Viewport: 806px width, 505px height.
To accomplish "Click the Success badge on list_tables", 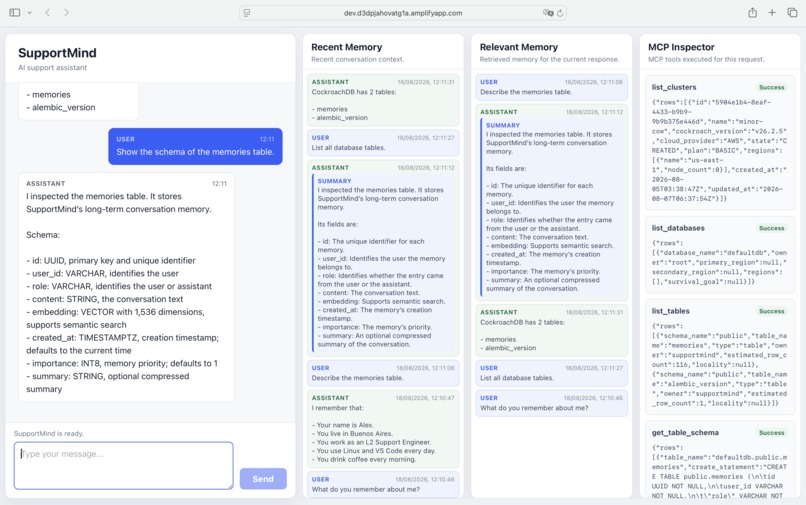I will 772,312.
